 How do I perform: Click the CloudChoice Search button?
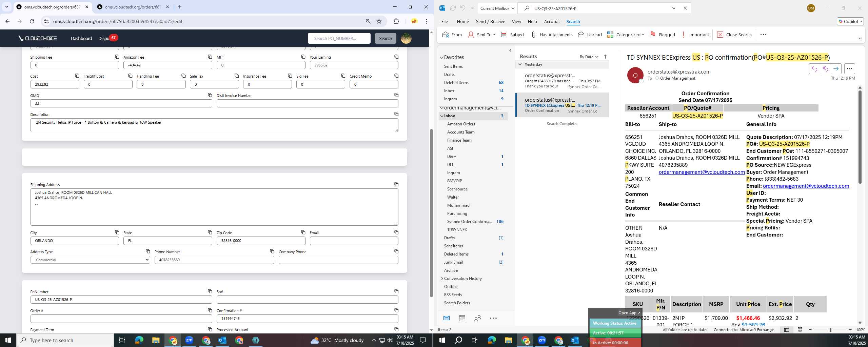385,38
